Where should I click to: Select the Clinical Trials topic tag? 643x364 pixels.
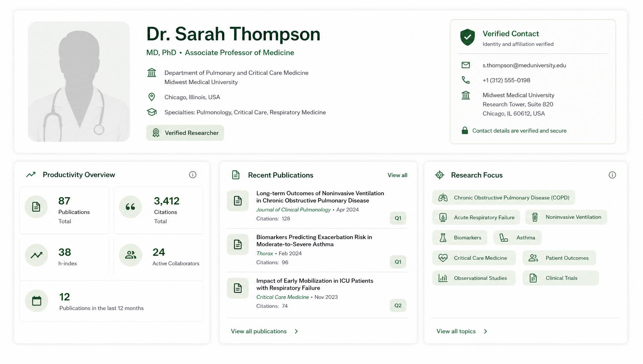pyautogui.click(x=561, y=278)
